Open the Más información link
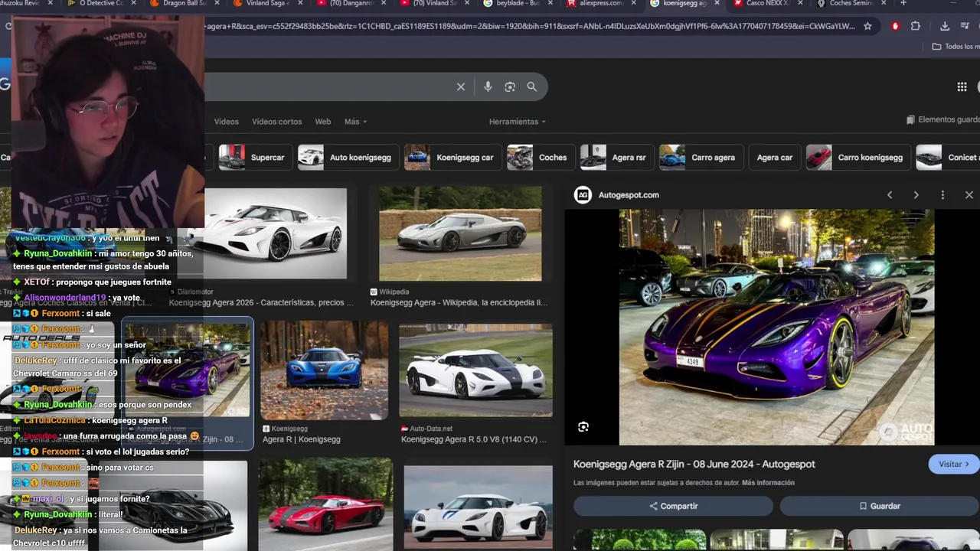This screenshot has height=551, width=980. tap(768, 483)
